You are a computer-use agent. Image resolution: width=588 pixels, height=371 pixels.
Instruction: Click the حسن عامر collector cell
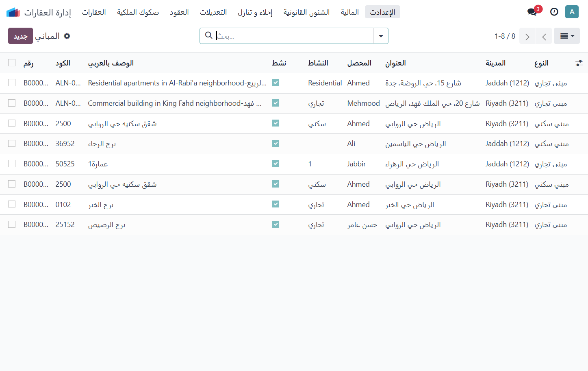point(362,225)
